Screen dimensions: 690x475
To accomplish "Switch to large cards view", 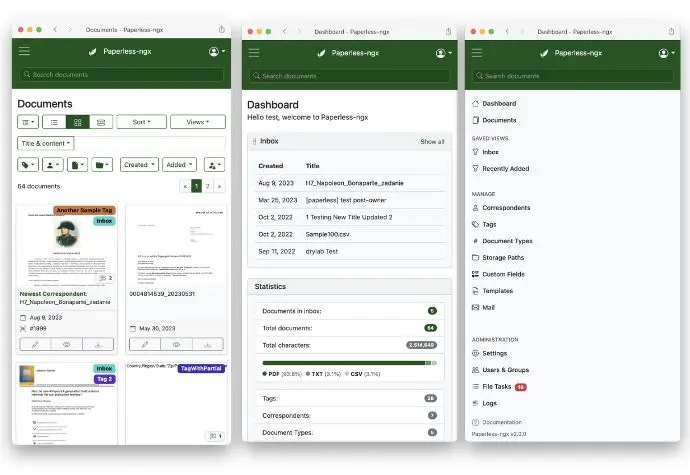I will 101,122.
